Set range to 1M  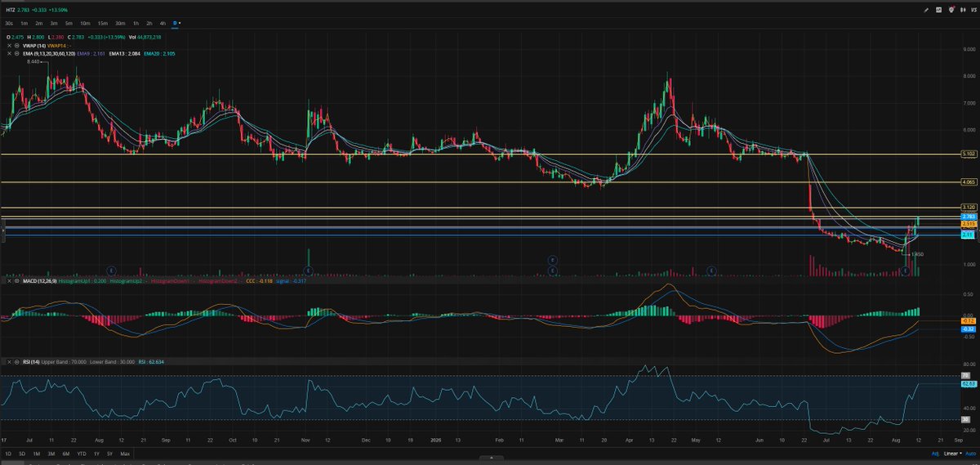coord(37,453)
